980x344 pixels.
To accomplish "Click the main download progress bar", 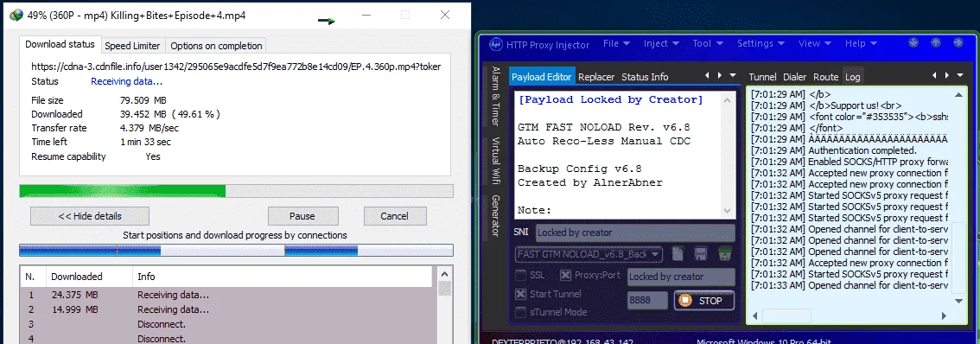I will (x=236, y=191).
